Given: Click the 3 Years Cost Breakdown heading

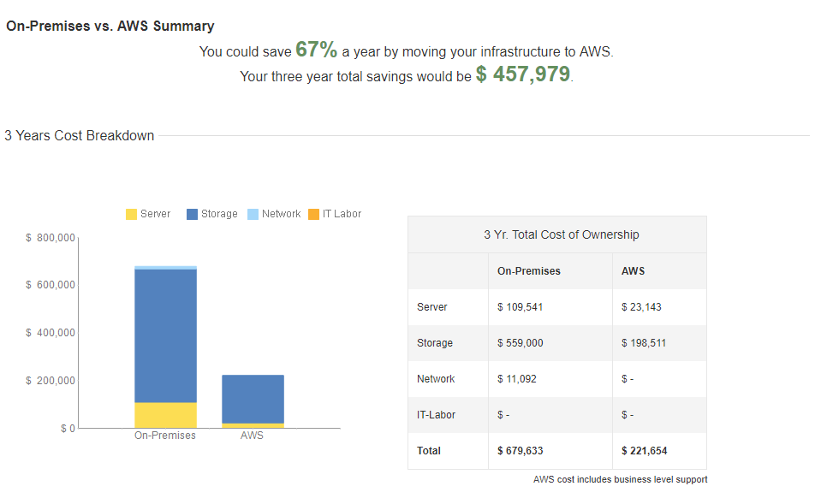Looking at the screenshot, I should (x=79, y=135).
